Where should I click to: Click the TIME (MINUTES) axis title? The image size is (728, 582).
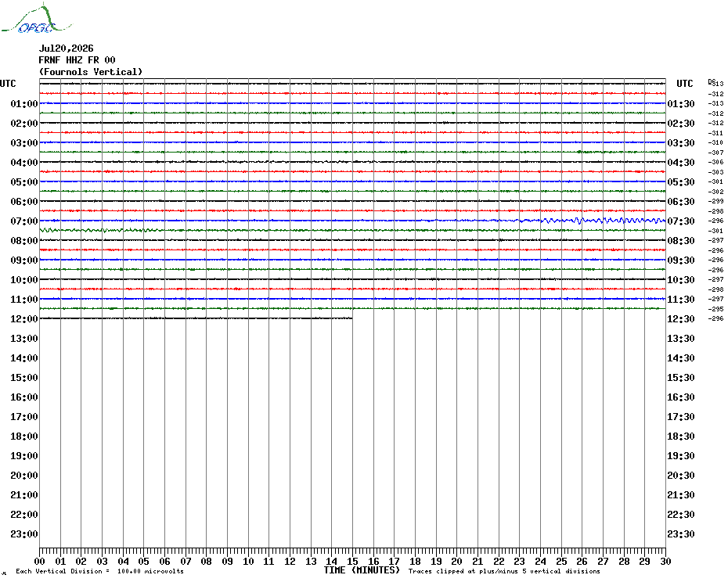362,570
